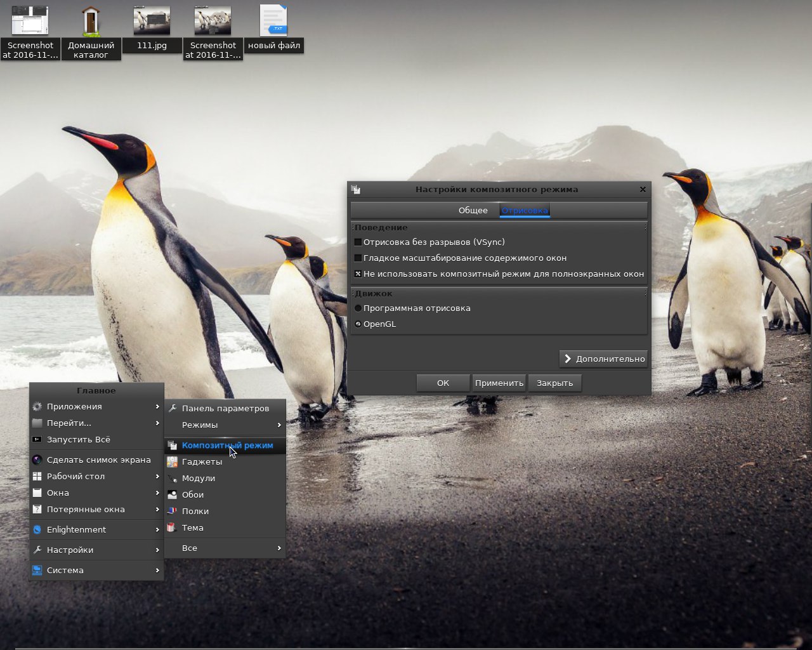The height and width of the screenshot is (650, 812).
Task: Click the Enlightenment logo icon in menu
Action: 37,530
